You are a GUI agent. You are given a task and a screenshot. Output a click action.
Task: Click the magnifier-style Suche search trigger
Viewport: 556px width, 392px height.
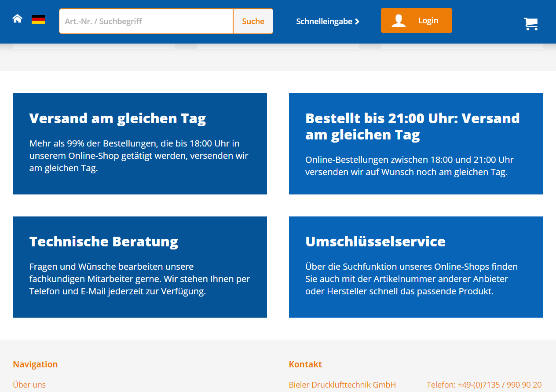253,21
